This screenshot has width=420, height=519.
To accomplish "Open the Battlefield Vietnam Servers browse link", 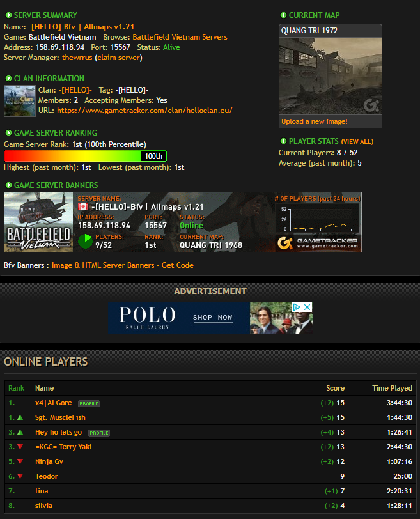I will click(180, 37).
